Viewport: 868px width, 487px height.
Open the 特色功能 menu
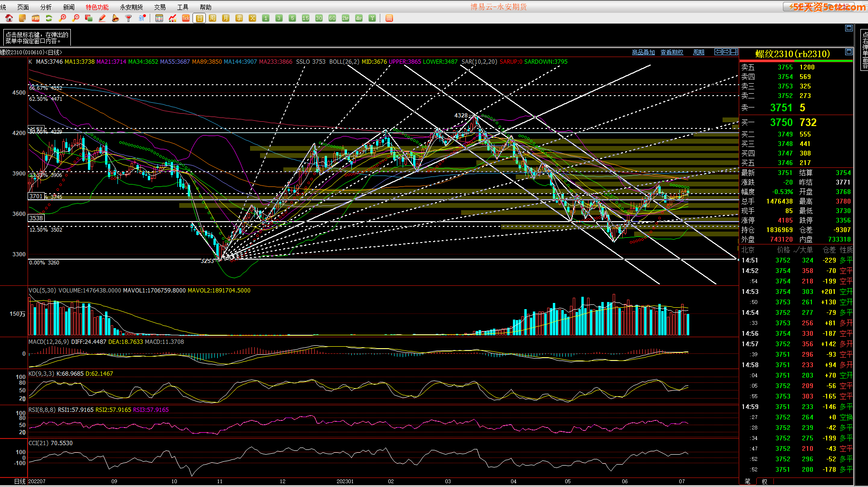pos(97,7)
